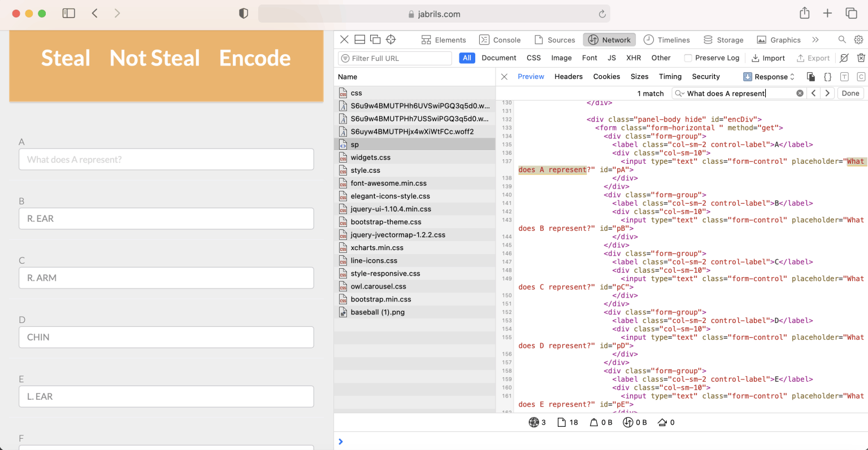Expand the hidden inspector tabs chevron
The image size is (868, 450).
pyautogui.click(x=815, y=40)
